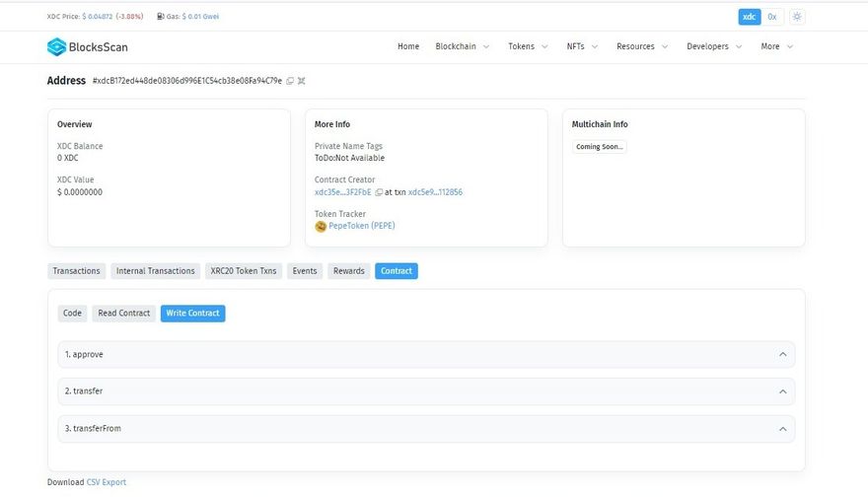Open the creation transaction xdc5e9...112856 link
This screenshot has width=868, height=497.
435,192
